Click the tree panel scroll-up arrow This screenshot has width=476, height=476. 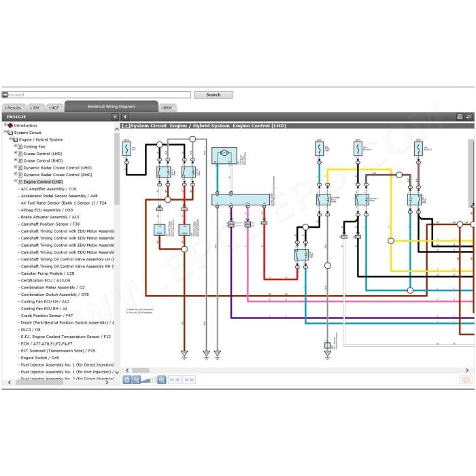click(x=117, y=129)
